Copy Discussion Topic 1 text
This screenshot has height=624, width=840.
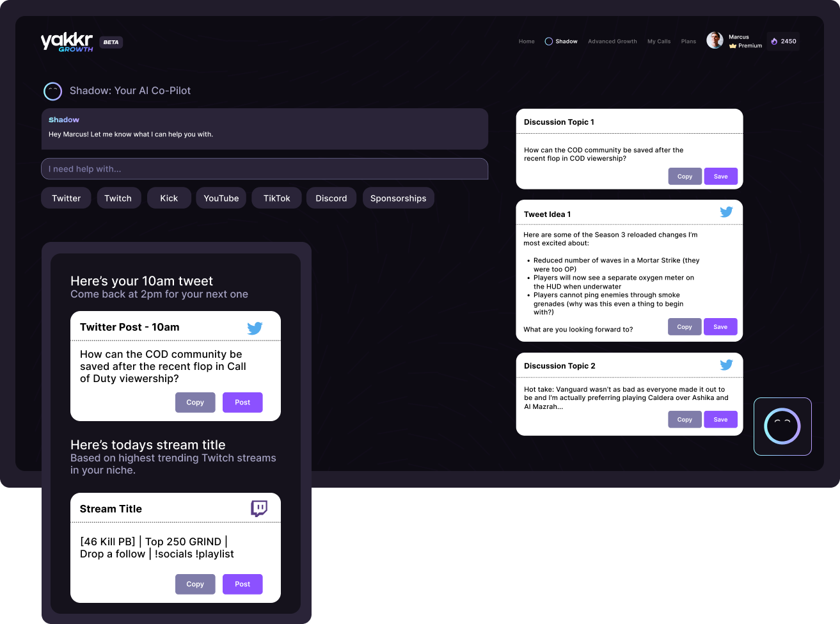[x=685, y=177]
